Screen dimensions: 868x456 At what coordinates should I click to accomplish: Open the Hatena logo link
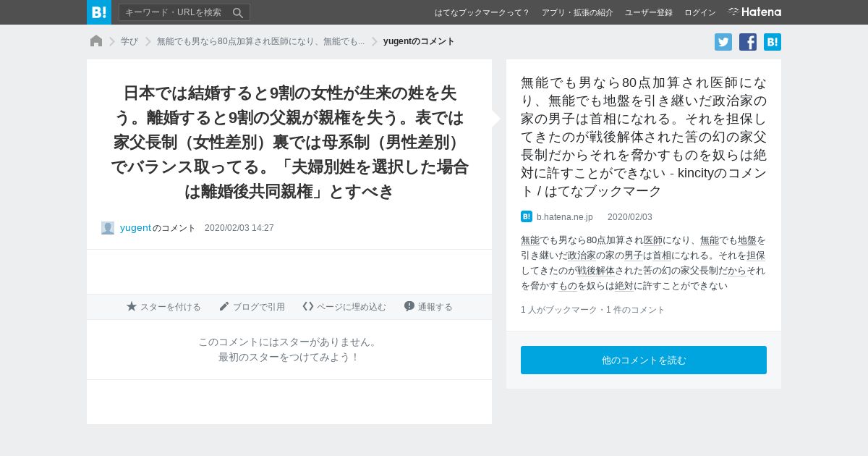pos(754,12)
